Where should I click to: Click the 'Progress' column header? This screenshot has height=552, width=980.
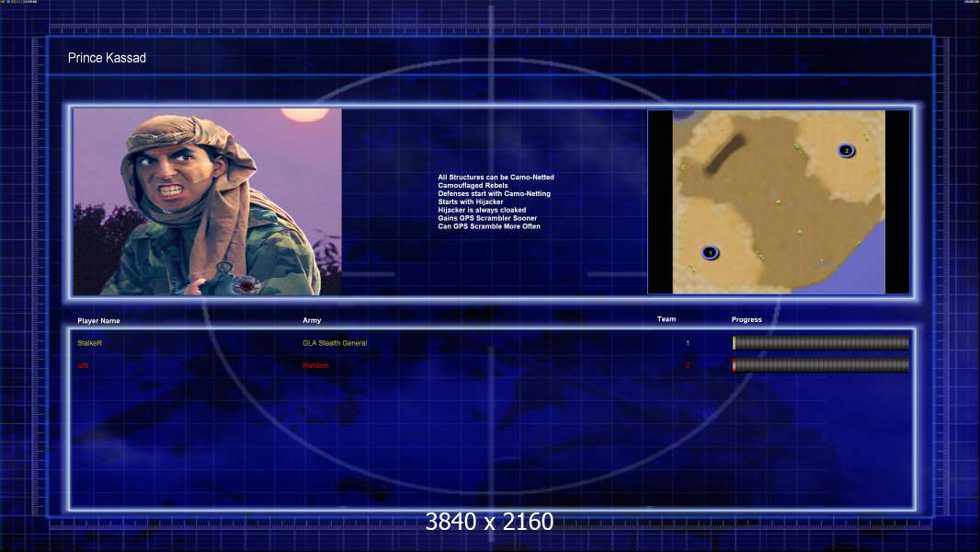(746, 319)
